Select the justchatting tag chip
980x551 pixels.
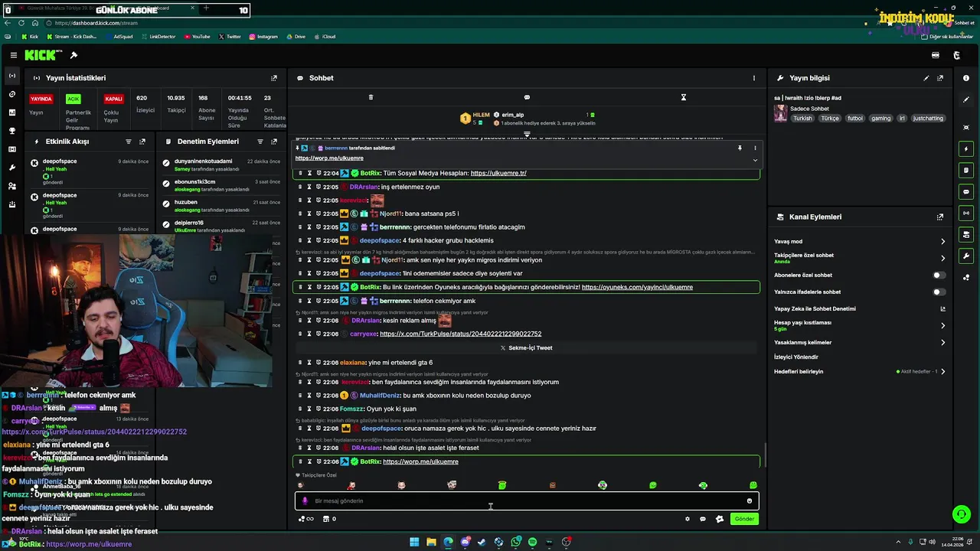pyautogui.click(x=929, y=119)
